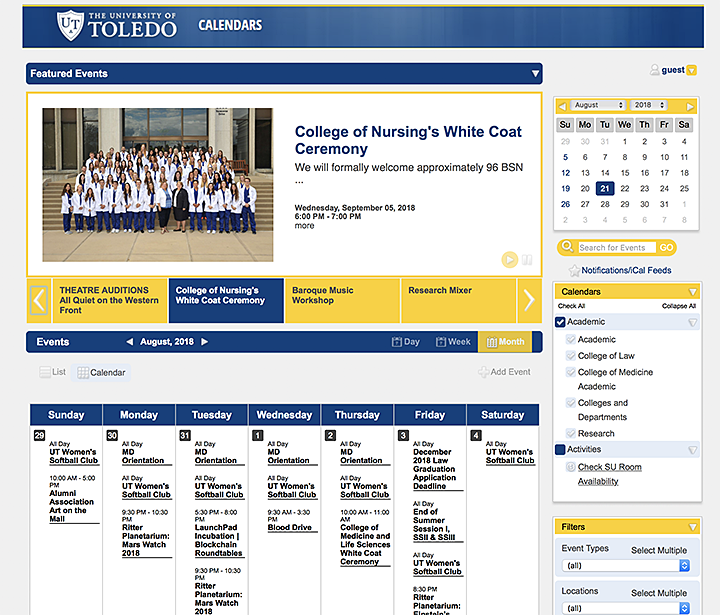
Task: Open the Locations dropdown
Action: [x=626, y=608]
